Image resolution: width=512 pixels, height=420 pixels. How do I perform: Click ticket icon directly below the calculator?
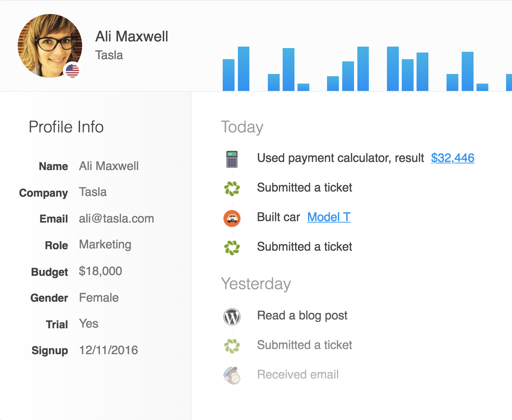click(232, 189)
